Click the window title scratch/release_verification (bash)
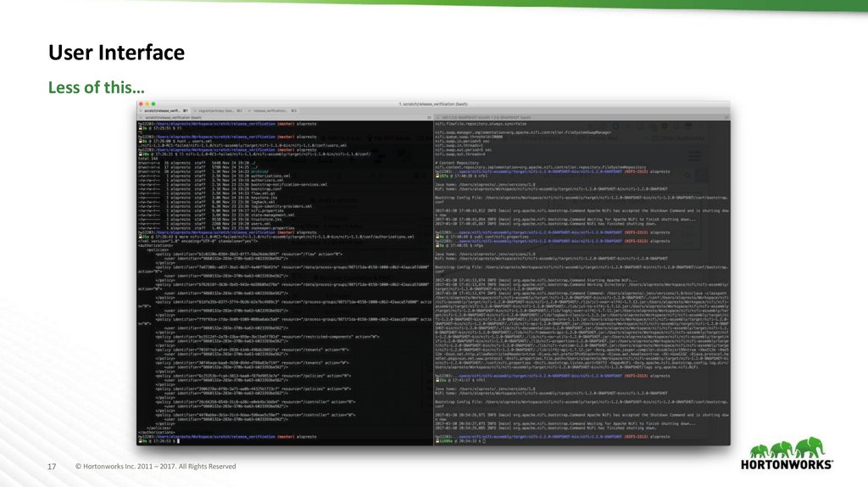The height and width of the screenshot is (487, 868). click(433, 104)
